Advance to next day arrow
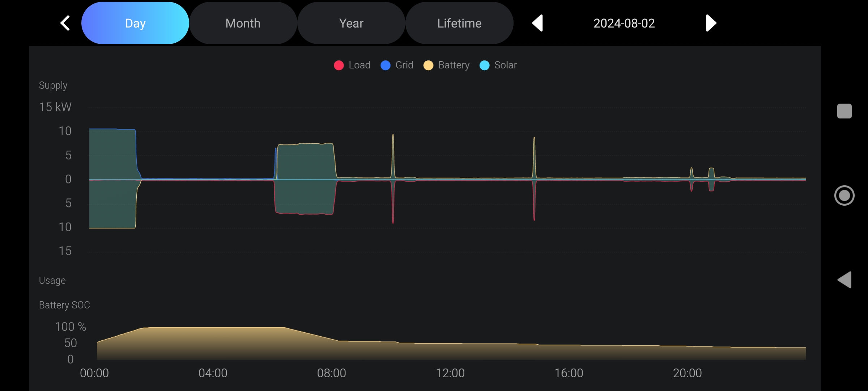Image resolution: width=868 pixels, height=391 pixels. pos(711,23)
